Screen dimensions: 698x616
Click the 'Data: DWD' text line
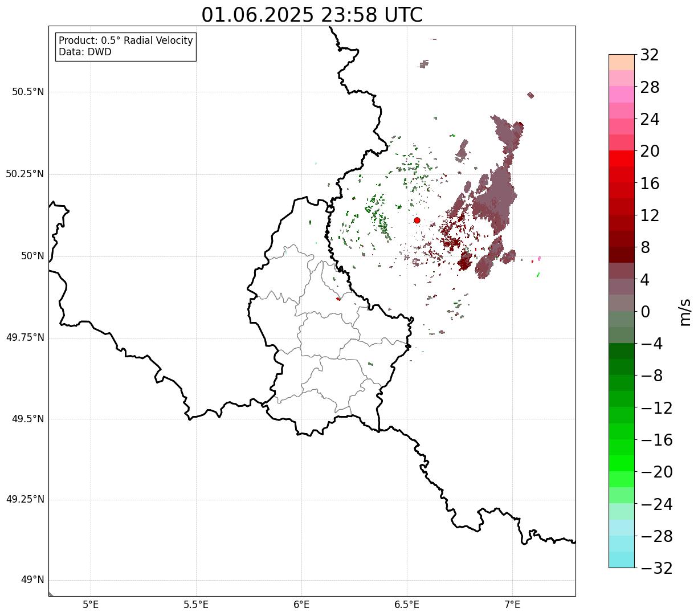pyautogui.click(x=85, y=52)
